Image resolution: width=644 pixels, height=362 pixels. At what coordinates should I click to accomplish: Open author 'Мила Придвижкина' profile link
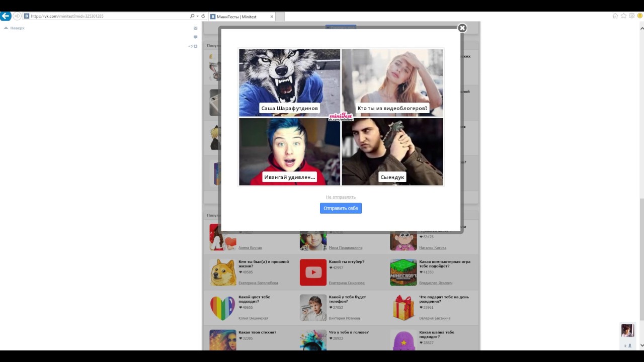click(346, 248)
